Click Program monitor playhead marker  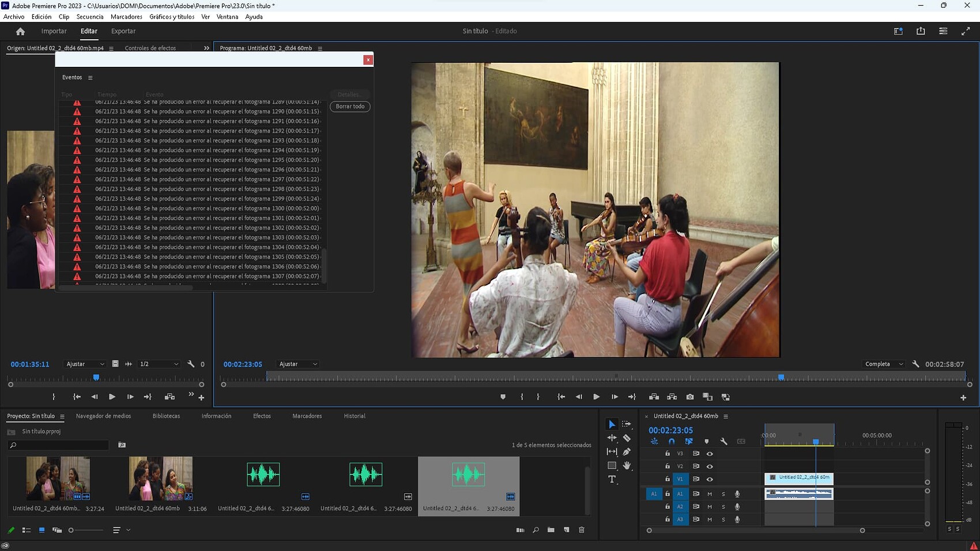point(781,378)
